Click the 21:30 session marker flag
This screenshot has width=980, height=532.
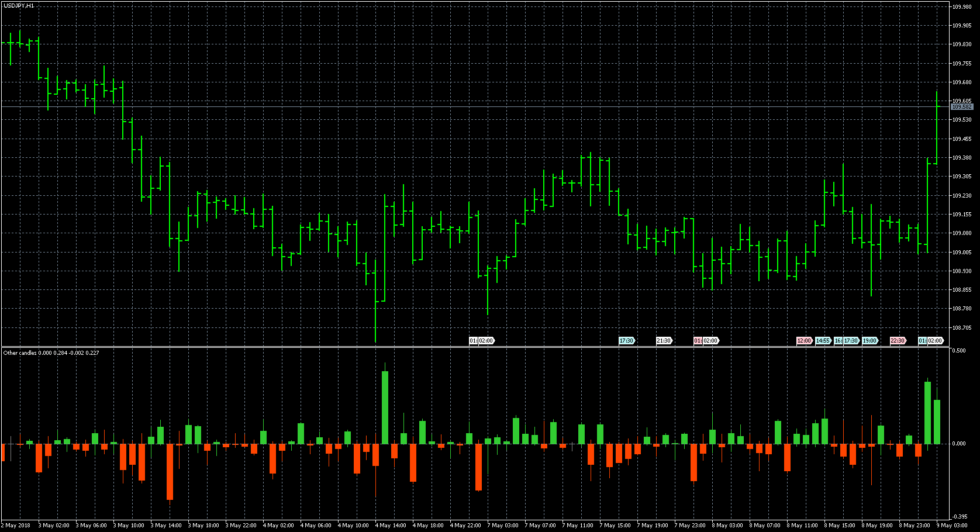(x=664, y=339)
